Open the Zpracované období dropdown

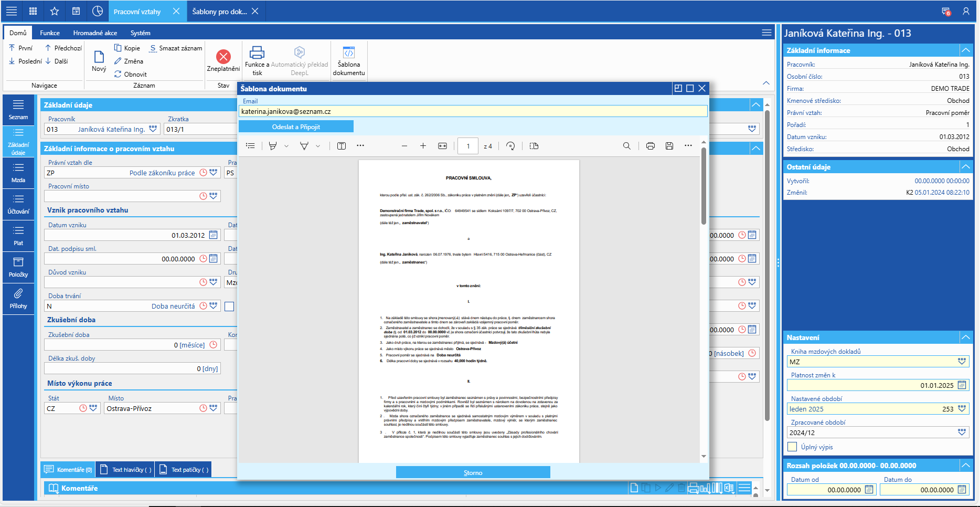coord(962,432)
